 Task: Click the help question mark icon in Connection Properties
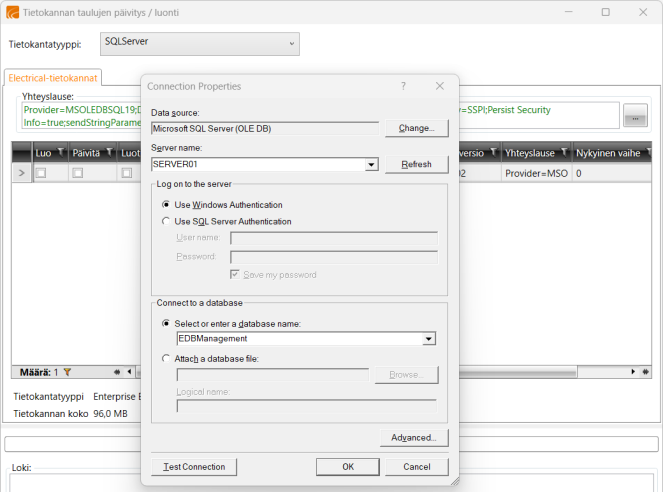coord(403,86)
